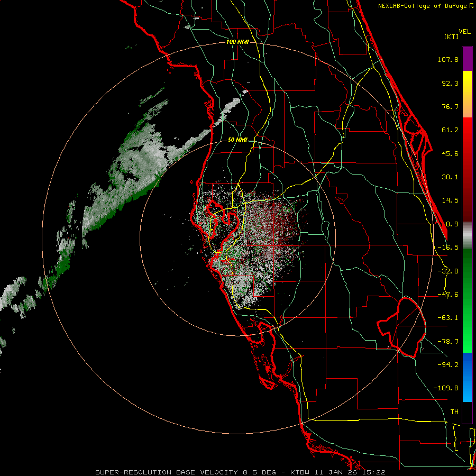
Task: Select the -47.6 scale value
Action: pos(448,295)
